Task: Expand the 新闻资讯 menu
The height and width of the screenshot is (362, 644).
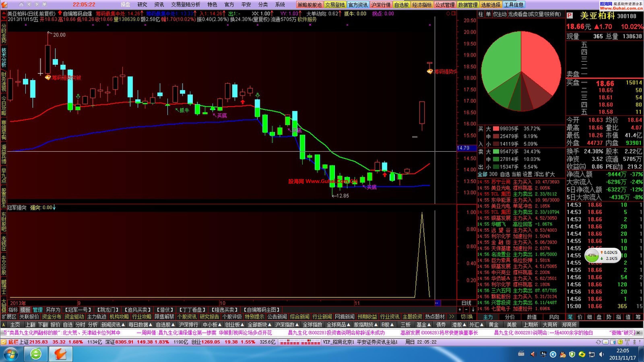Action: [113, 325]
